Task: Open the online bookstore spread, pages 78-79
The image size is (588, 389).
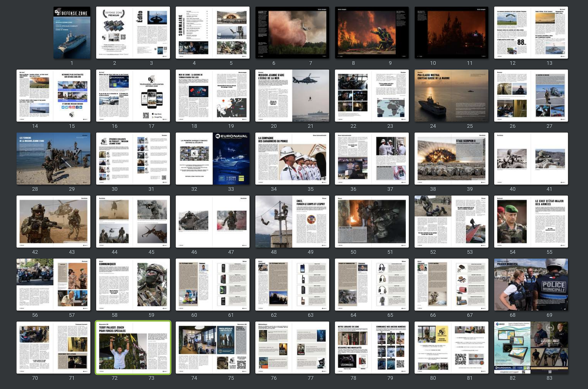Action: click(x=372, y=348)
